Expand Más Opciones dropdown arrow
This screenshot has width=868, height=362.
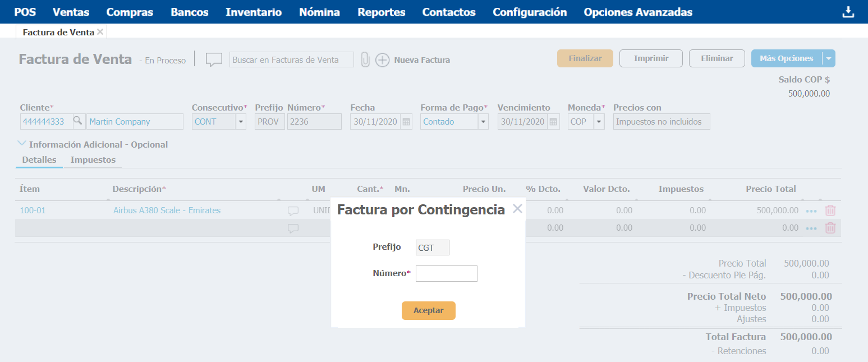coord(829,58)
